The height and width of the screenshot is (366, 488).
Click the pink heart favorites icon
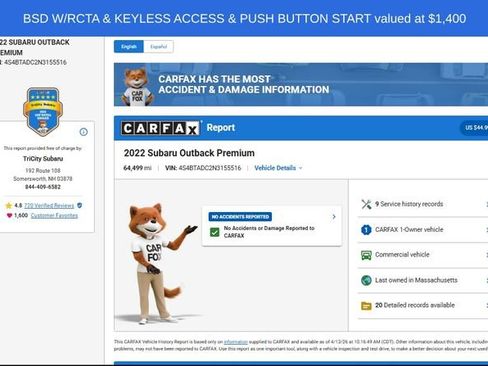(9, 216)
